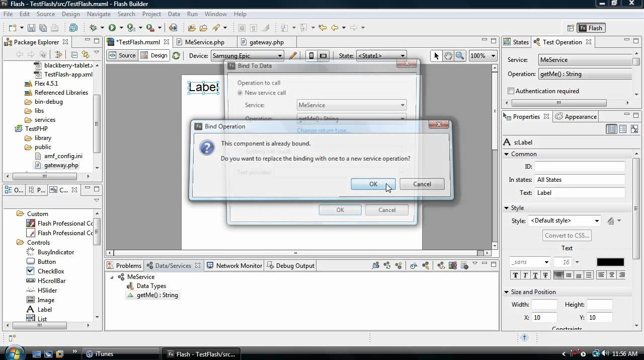Cancel the Bind Operation dialog

422,184
